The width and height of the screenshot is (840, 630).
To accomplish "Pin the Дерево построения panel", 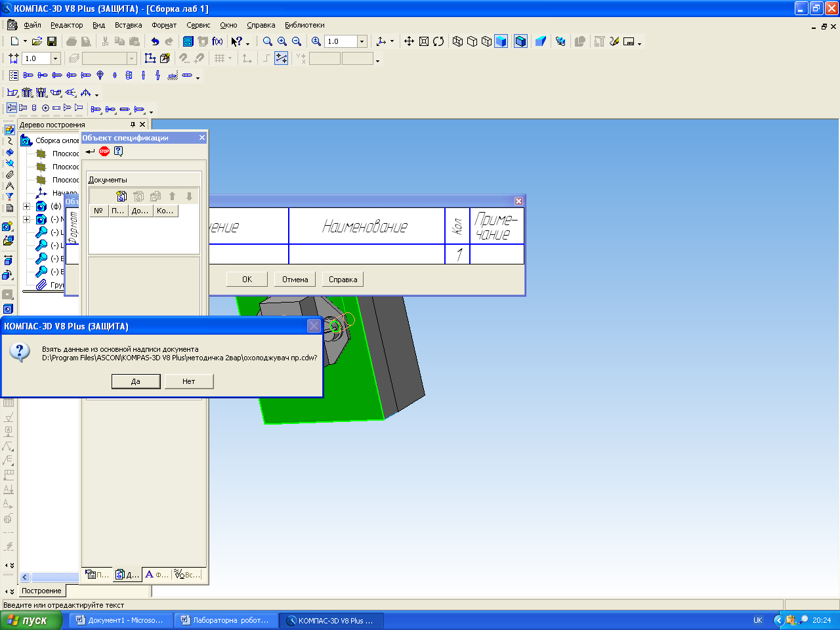I will coord(133,125).
